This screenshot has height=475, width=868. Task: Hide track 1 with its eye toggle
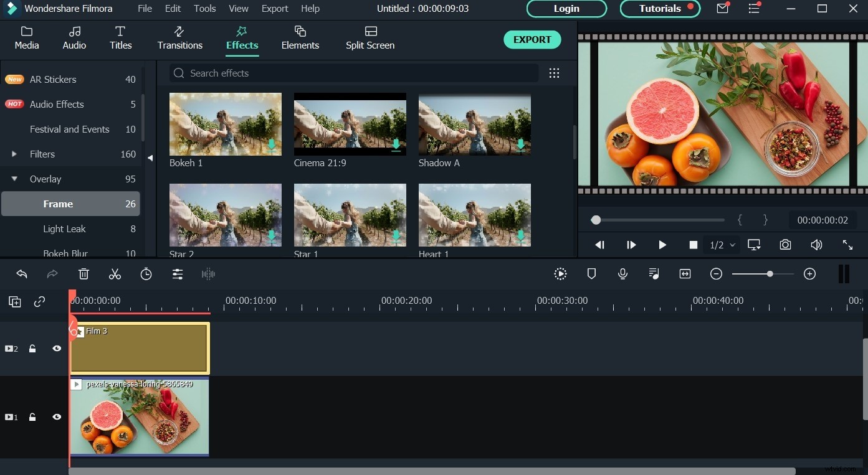point(57,416)
